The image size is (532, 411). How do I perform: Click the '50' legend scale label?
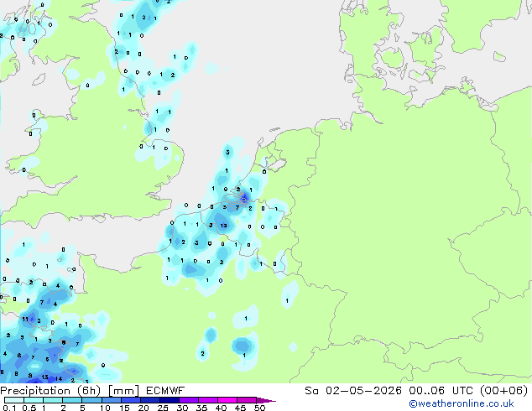[x=259, y=408]
